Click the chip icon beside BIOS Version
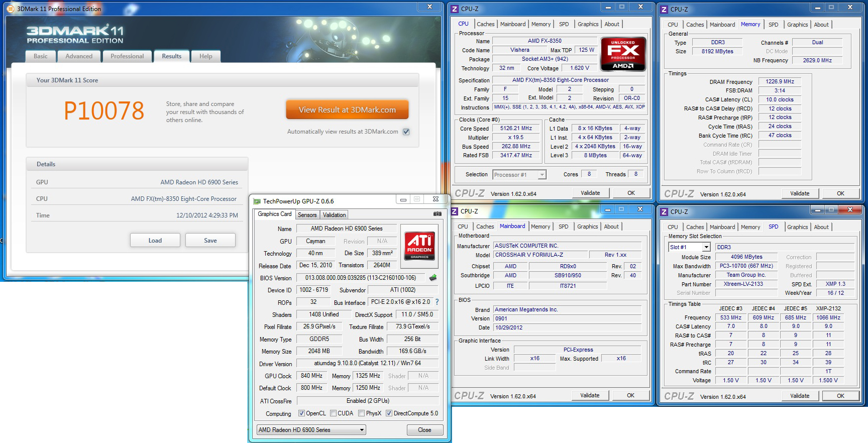This screenshot has width=868, height=443. pos(433,277)
